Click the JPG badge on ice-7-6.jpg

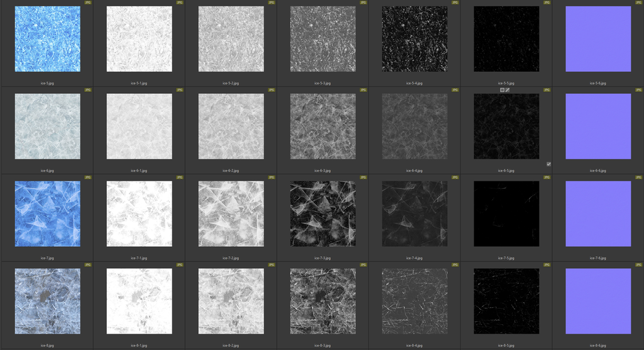(639, 178)
